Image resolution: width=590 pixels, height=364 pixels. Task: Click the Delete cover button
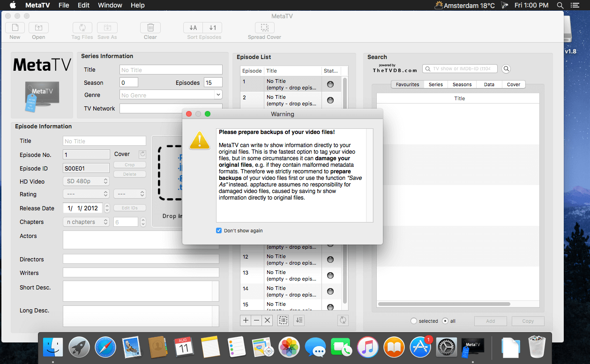click(x=130, y=174)
